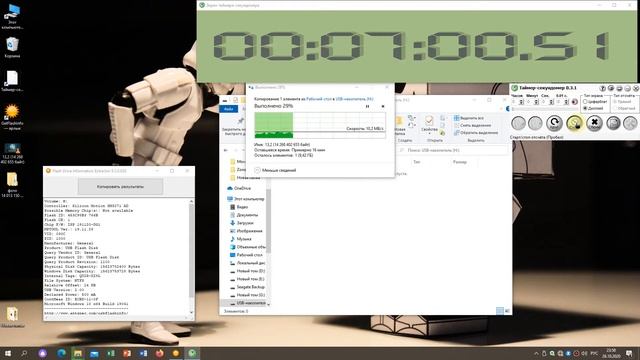Click Обратить выделение in Explorer ribbon

point(476,133)
